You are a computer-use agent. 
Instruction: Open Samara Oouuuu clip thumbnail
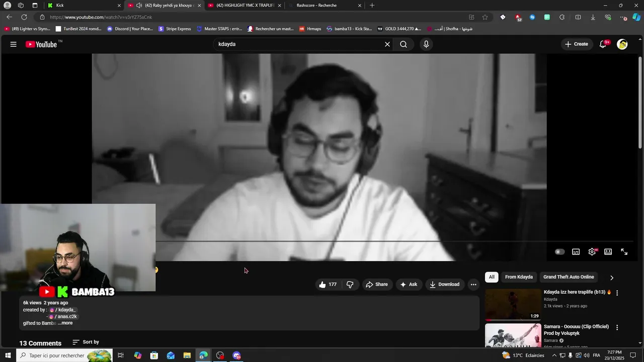(x=513, y=335)
